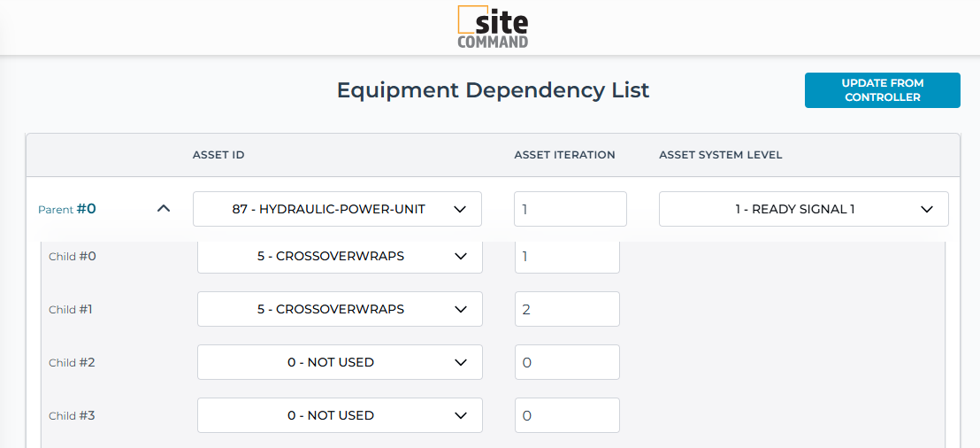
Task: Click the ASSET ID column header
Action: click(218, 155)
